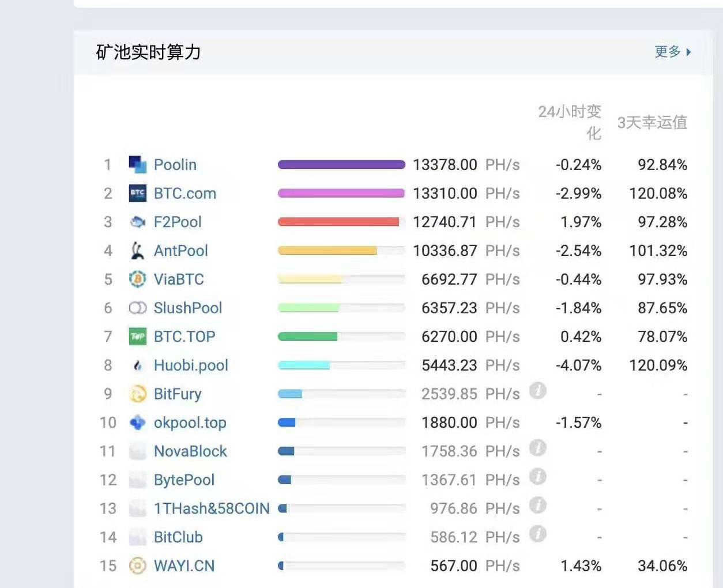
Task: Click the BitClub placeholder logo icon
Action: (137, 537)
